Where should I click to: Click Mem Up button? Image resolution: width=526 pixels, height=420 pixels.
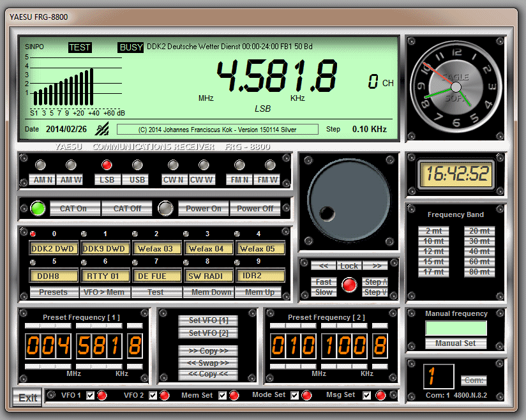(x=259, y=292)
